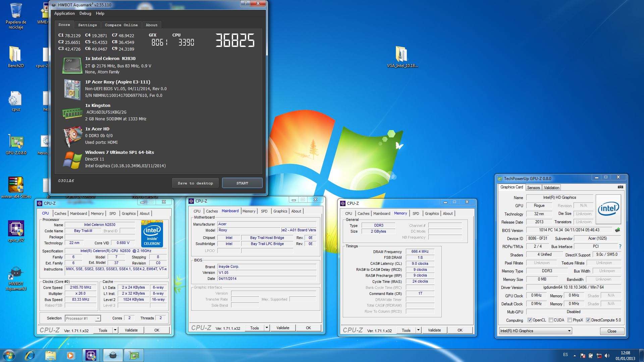Open winrar-x64-501es desktop icon
This screenshot has width=644, height=362.
click(x=16, y=188)
